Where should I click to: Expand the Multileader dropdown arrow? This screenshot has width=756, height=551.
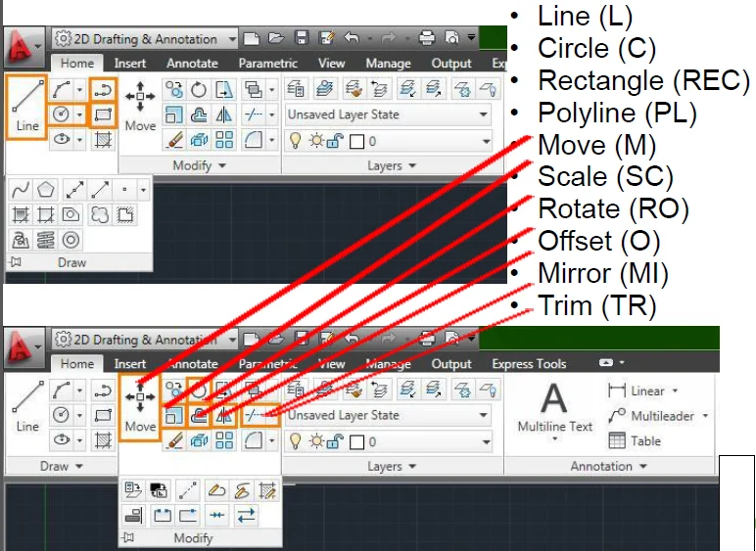point(705,415)
